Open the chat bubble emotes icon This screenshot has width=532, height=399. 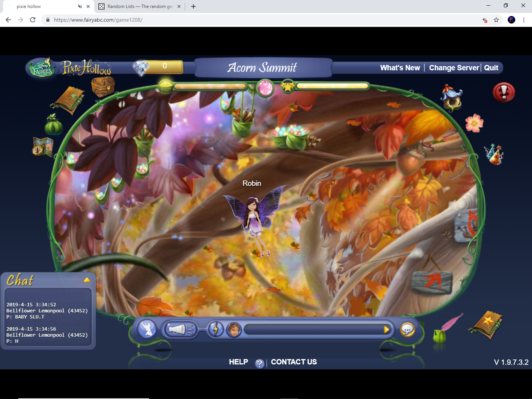[408, 329]
